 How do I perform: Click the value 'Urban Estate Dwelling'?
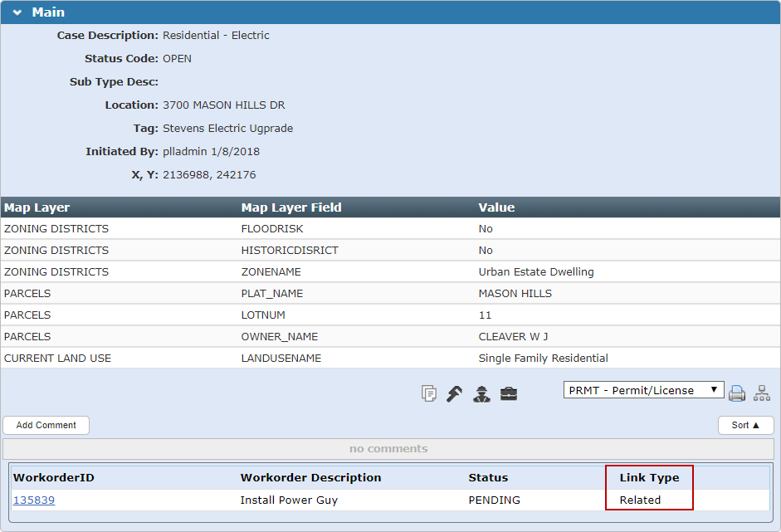tap(536, 272)
